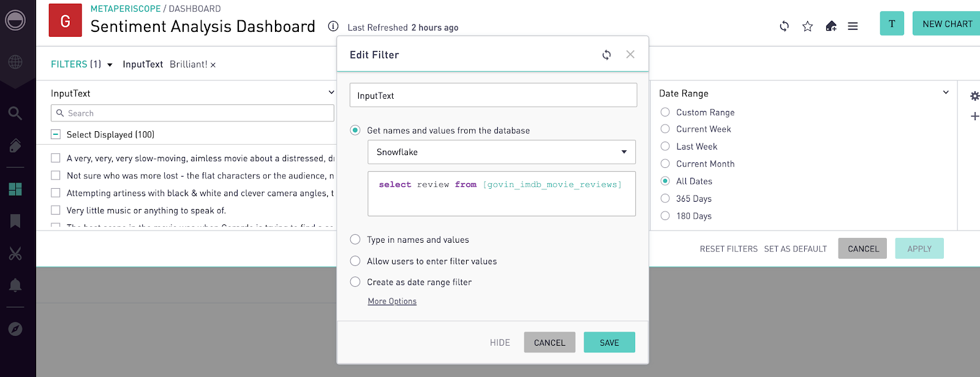The image size is (980, 377).
Task: Click the Sentiment Analysis Dashboard title
Action: click(203, 26)
